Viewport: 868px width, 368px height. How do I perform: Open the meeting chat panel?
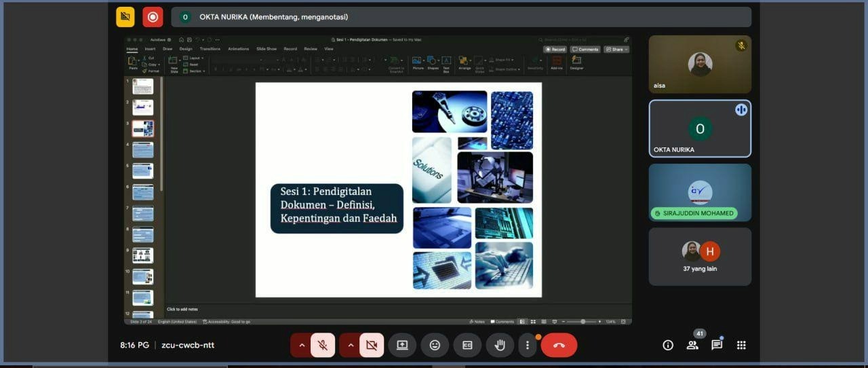click(717, 345)
